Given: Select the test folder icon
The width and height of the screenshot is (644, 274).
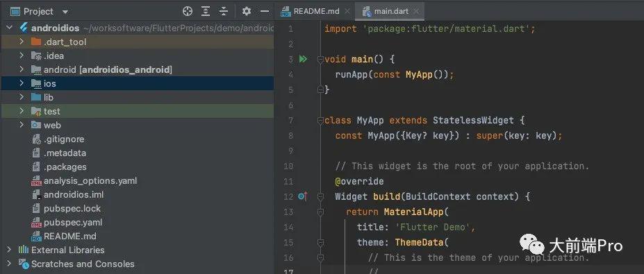Looking at the screenshot, I should pyautogui.click(x=36, y=111).
